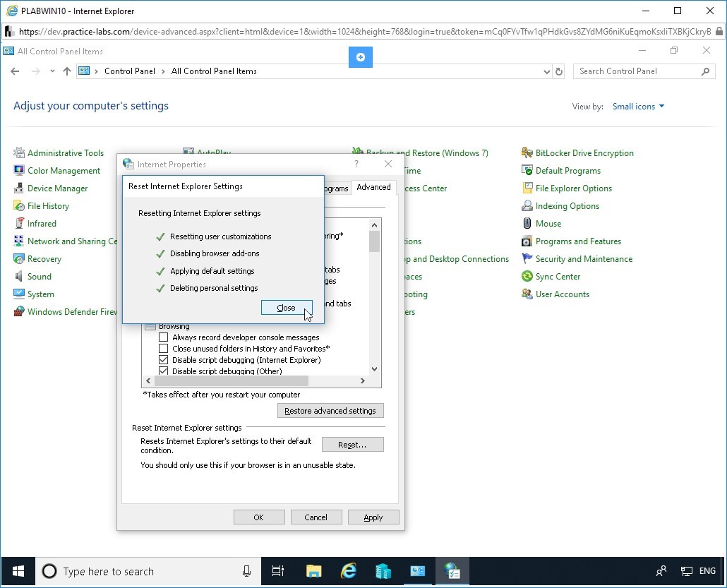Click the Task View taskbar icon
This screenshot has width=727, height=588.
(x=277, y=571)
